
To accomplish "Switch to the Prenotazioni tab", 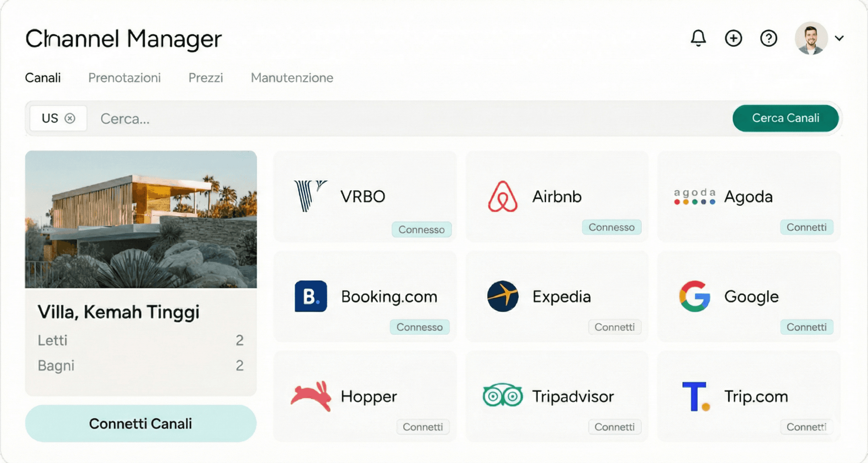I will [124, 78].
